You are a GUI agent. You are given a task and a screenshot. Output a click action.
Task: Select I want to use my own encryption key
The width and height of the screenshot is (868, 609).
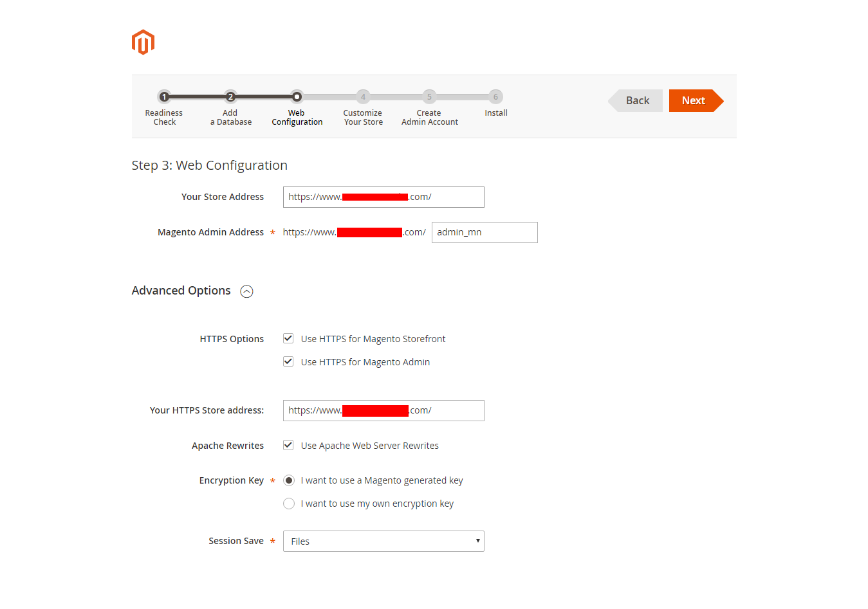pos(288,504)
